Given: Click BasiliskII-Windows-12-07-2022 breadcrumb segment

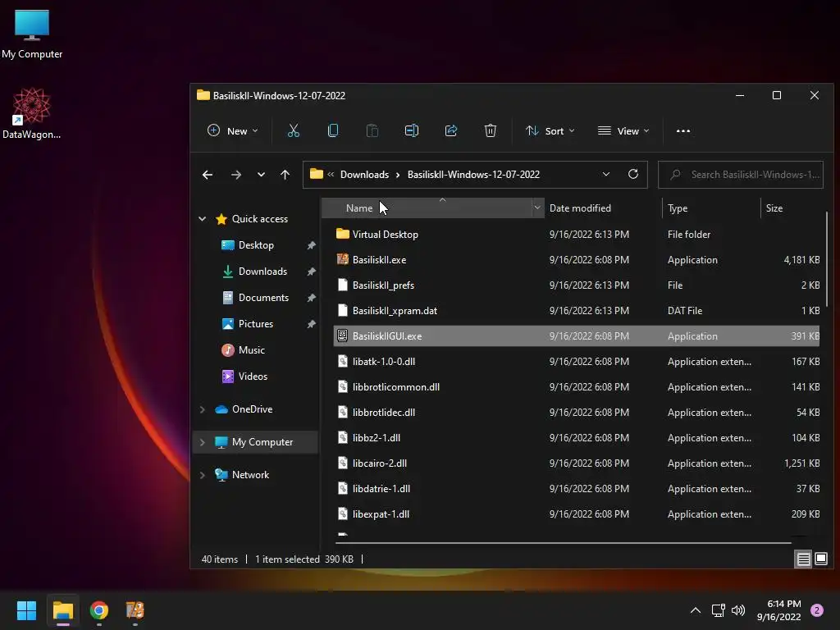Looking at the screenshot, I should (x=473, y=174).
